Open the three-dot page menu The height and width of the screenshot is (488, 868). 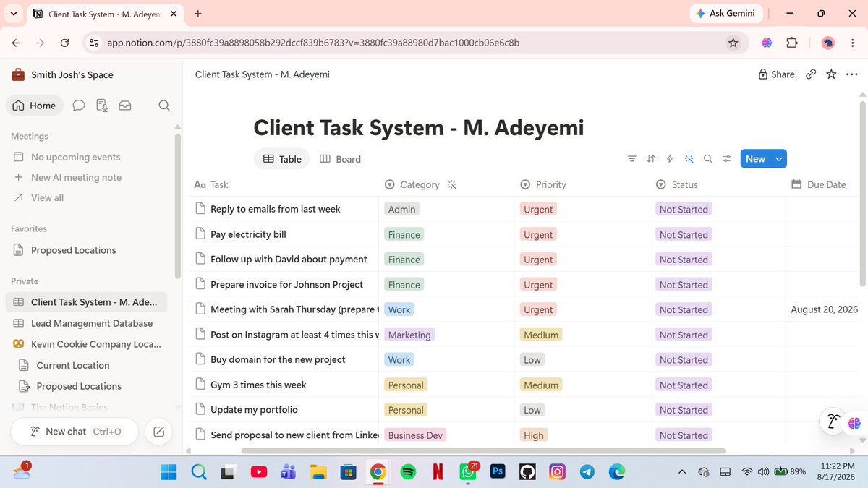851,74
